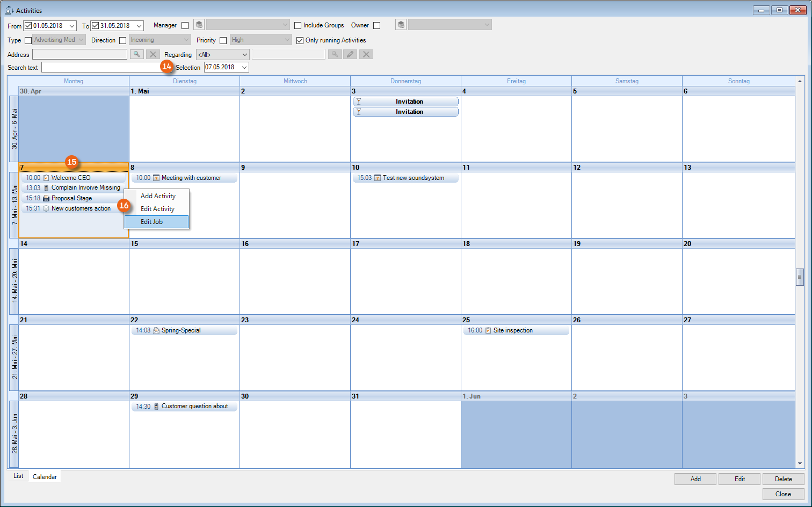
Task: Click the cocktail icon on first Invitation
Action: click(x=359, y=102)
